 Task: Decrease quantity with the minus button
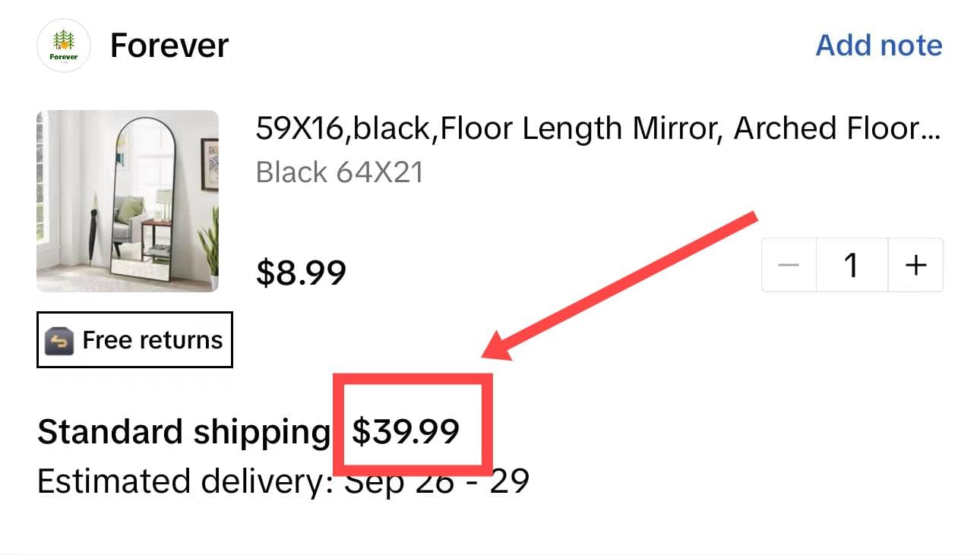[789, 265]
